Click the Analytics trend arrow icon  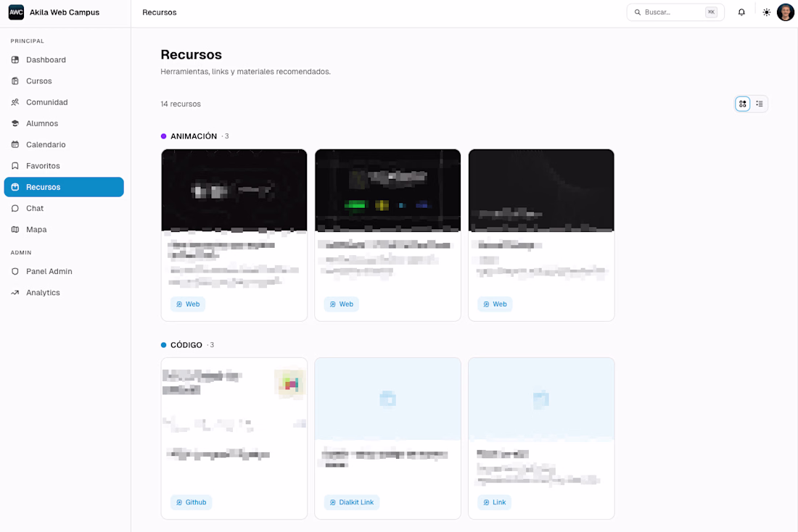15,293
